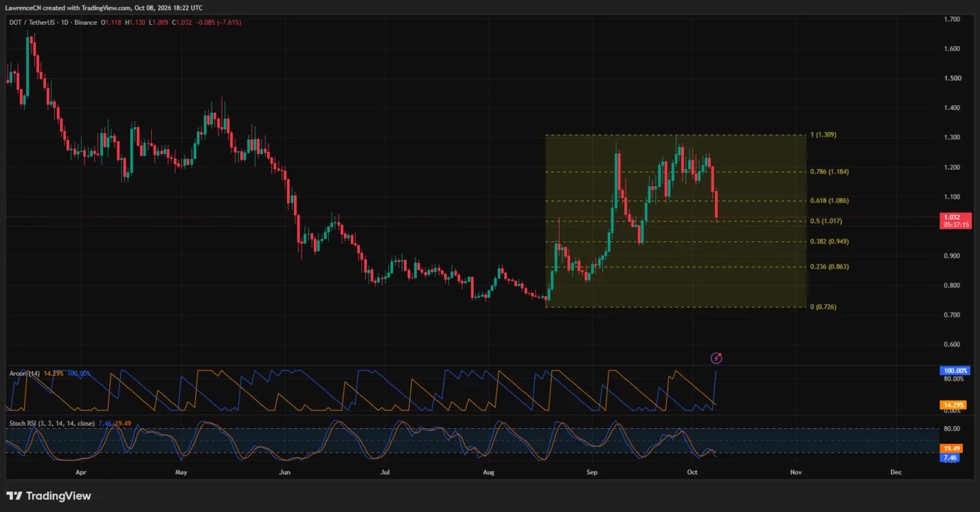Viewport: 980px width, 512px height.
Task: Click the blue 7.46 Stoch RSI scale tag
Action: tap(950, 458)
